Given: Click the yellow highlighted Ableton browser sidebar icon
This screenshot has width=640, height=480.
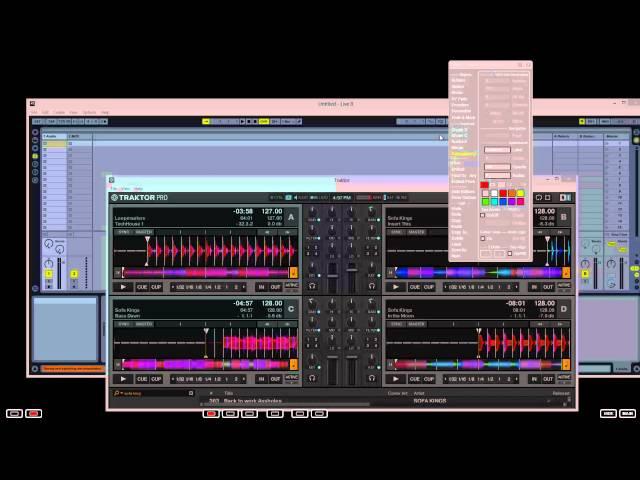Looking at the screenshot, I should (x=35, y=156).
